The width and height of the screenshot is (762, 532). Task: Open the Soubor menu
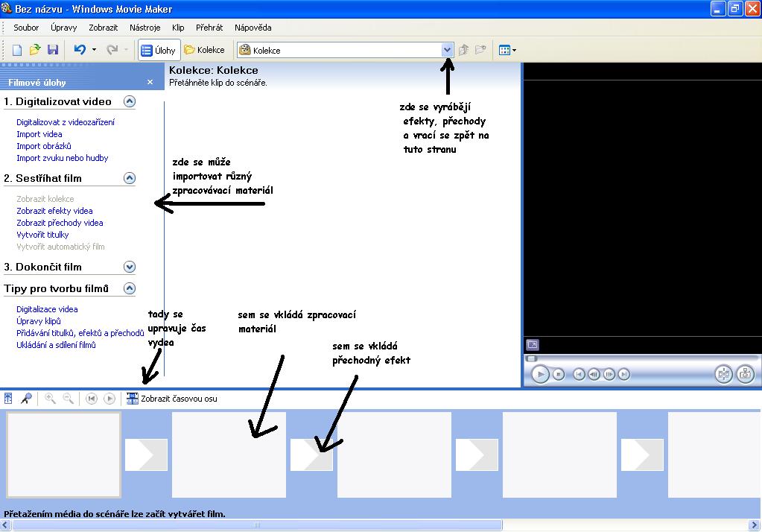[26, 28]
